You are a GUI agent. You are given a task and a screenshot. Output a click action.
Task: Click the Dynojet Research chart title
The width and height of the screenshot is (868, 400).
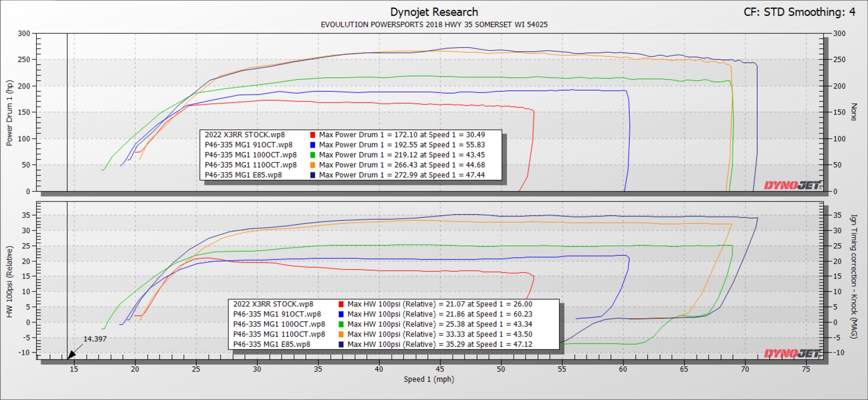(434, 12)
